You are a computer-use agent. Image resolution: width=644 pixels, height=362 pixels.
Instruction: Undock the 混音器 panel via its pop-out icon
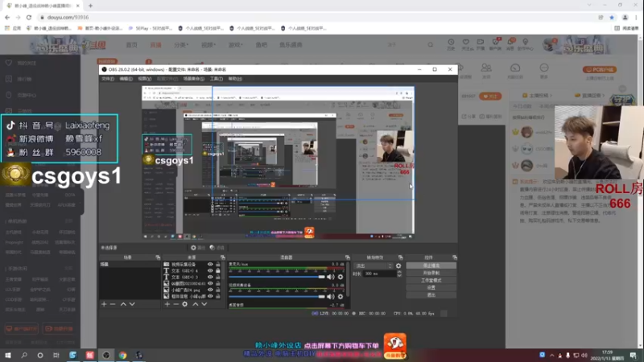(x=348, y=257)
